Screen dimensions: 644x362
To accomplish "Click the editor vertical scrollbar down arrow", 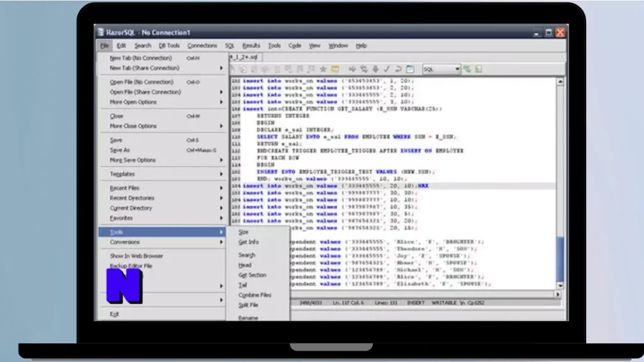I will 560,286.
